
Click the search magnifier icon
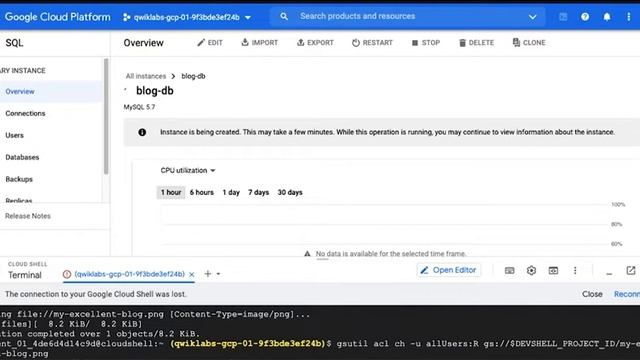click(284, 16)
